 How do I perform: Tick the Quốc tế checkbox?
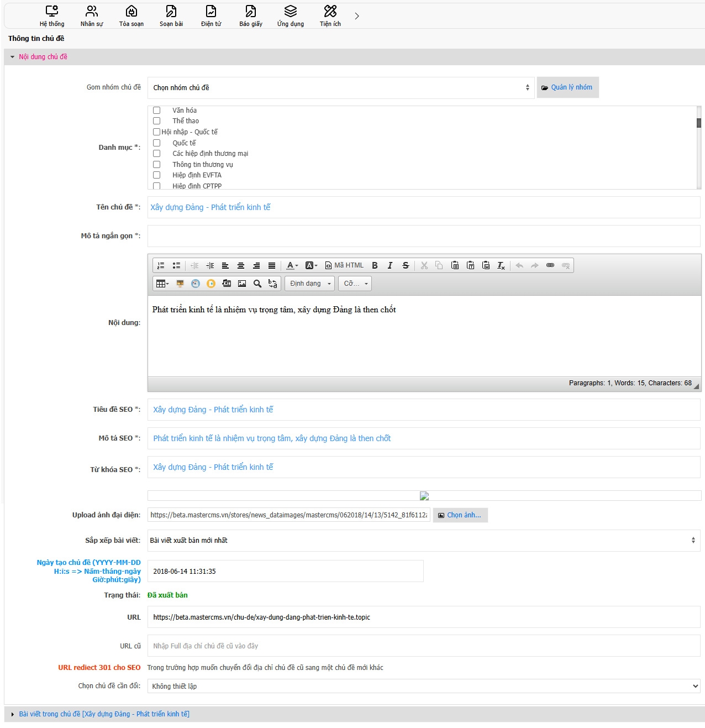pos(157,143)
